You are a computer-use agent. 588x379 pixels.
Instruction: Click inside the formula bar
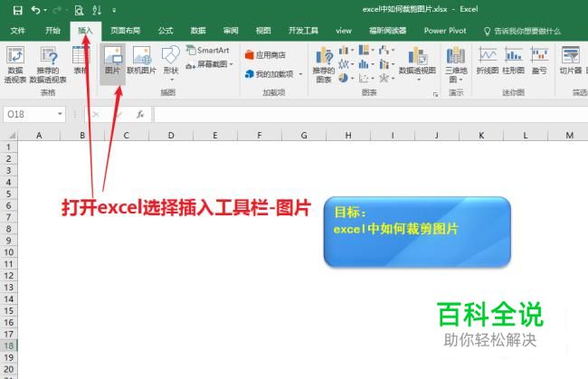click(x=371, y=114)
